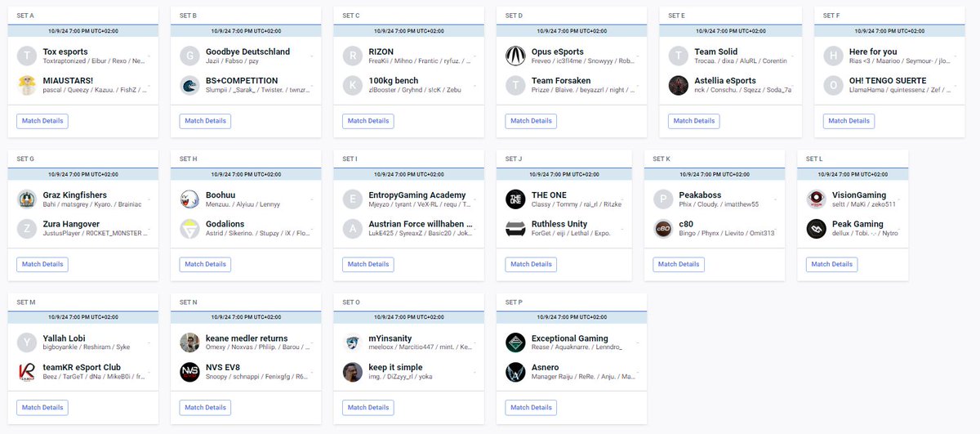This screenshot has width=980, height=434.
Task: Click the Astellia eSports team logo
Action: (x=679, y=85)
